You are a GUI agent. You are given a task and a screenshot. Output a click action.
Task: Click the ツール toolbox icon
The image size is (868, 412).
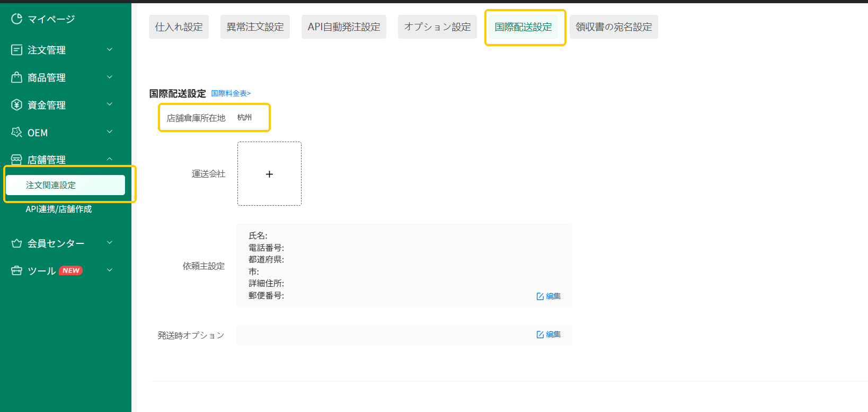tap(17, 271)
